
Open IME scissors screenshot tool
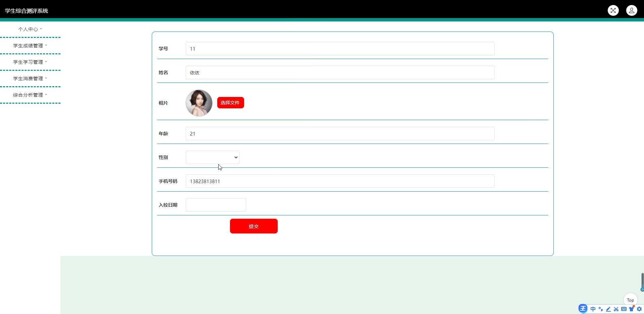click(616, 309)
